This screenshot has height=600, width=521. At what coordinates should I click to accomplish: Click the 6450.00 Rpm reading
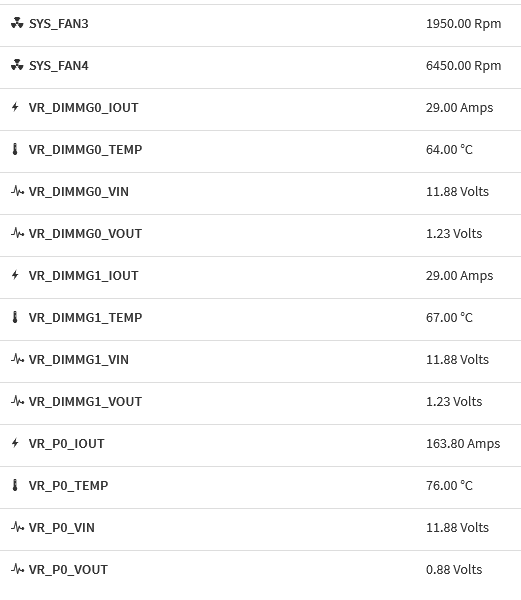(464, 65)
